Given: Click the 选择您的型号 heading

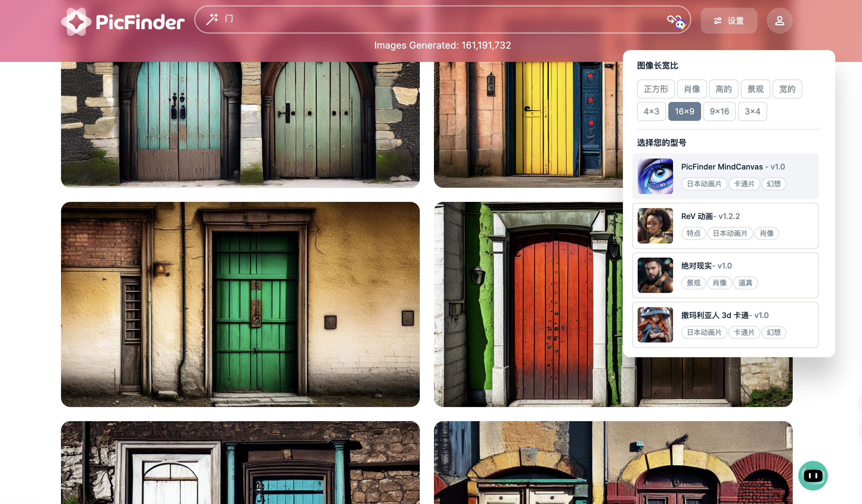Looking at the screenshot, I should pyautogui.click(x=661, y=143).
